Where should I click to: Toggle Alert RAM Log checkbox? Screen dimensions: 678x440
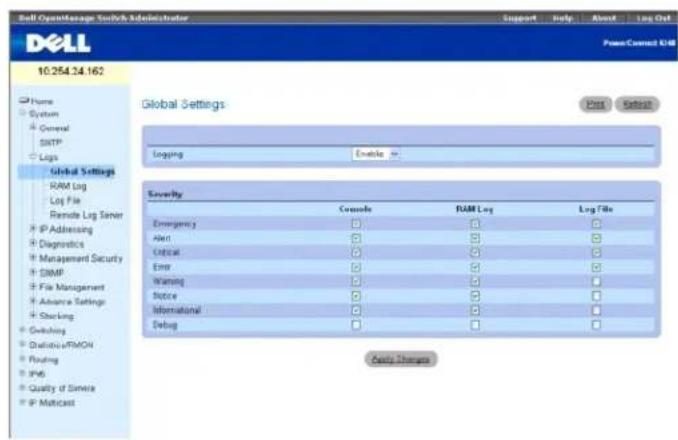475,238
